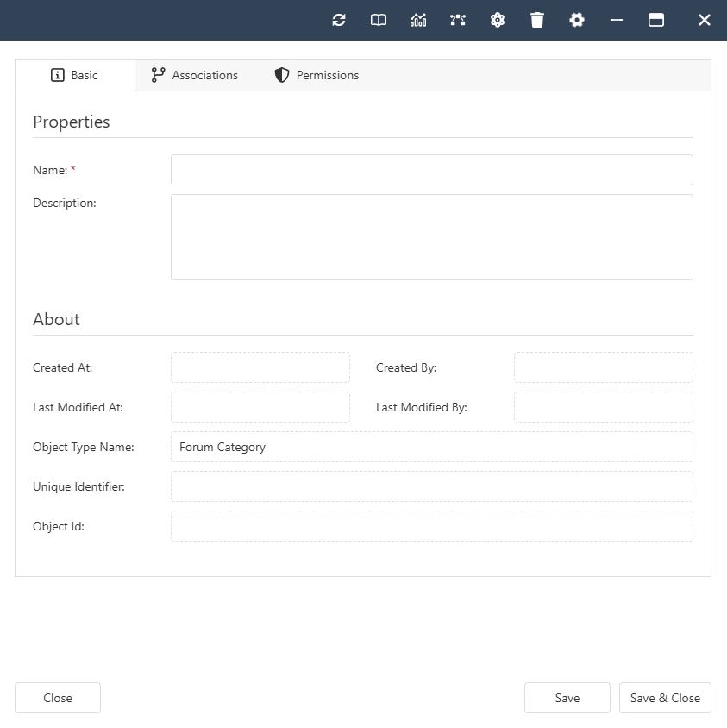Click the Close button at bottom left
This screenshot has height=728, width=727.
coord(58,698)
